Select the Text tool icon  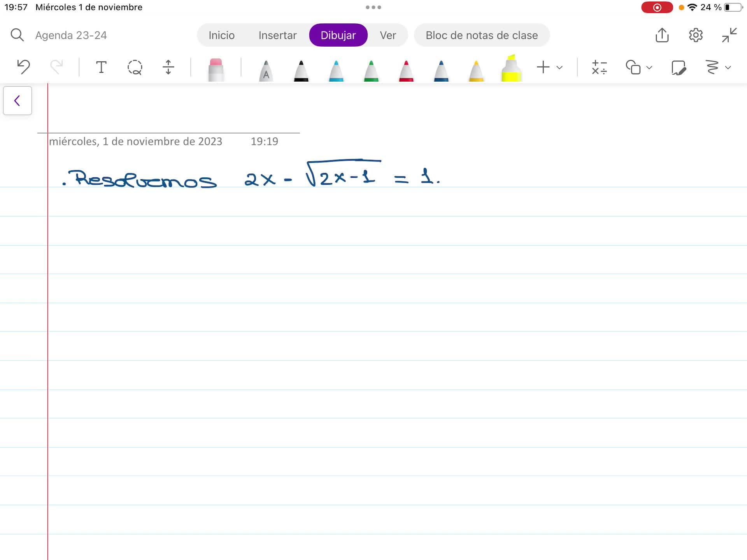click(x=101, y=67)
